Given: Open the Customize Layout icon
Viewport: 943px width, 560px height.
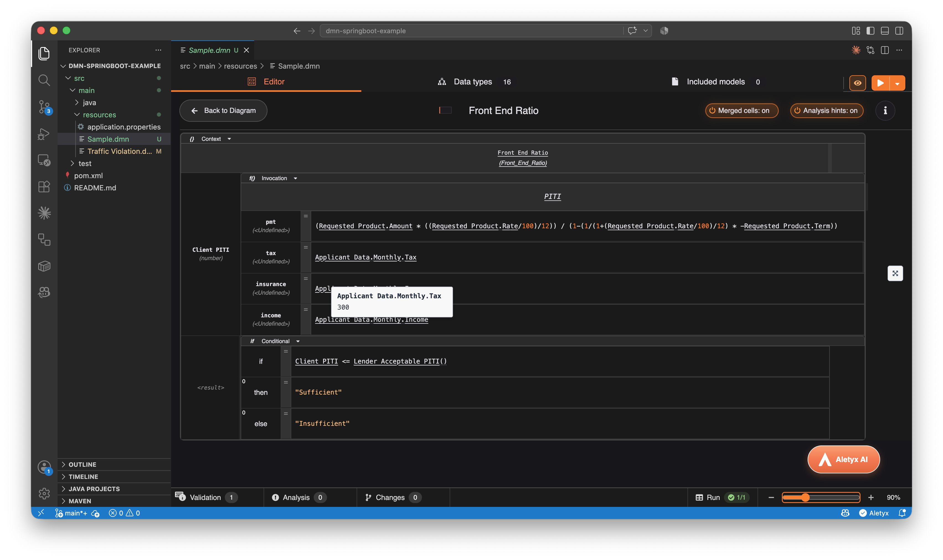Looking at the screenshot, I should tap(856, 30).
